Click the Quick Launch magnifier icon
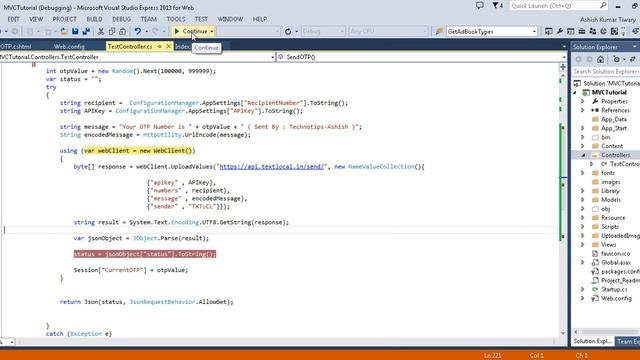 coord(603,6)
